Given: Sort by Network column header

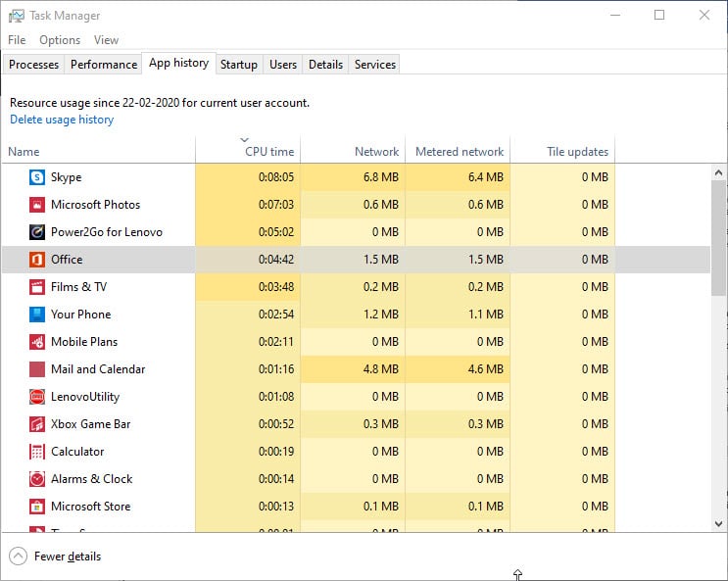Looking at the screenshot, I should pyautogui.click(x=353, y=152).
